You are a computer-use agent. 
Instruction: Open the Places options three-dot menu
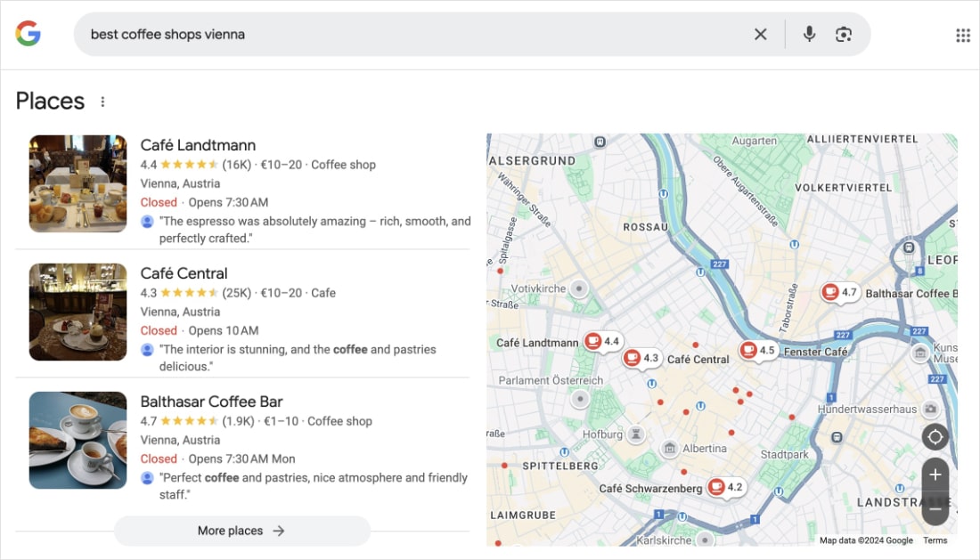click(x=102, y=101)
